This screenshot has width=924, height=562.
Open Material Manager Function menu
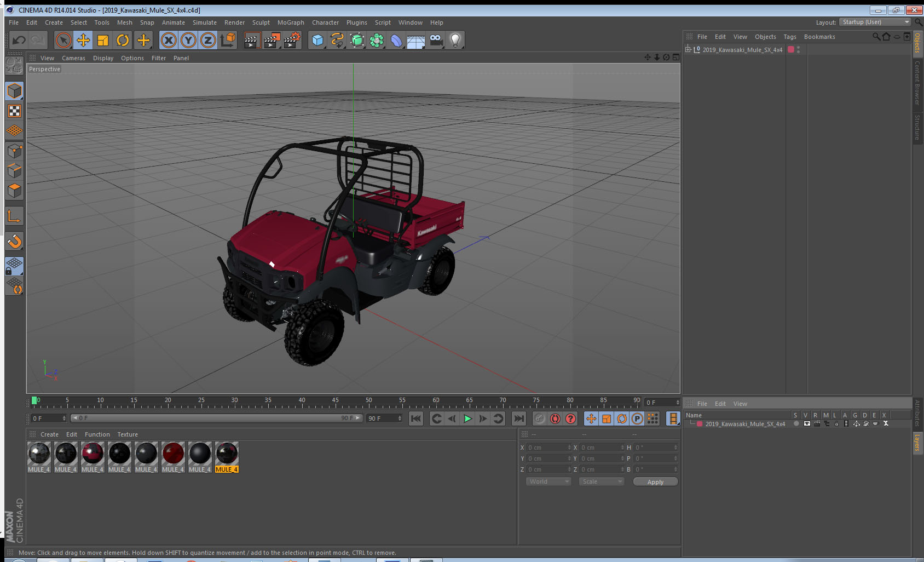tap(97, 434)
